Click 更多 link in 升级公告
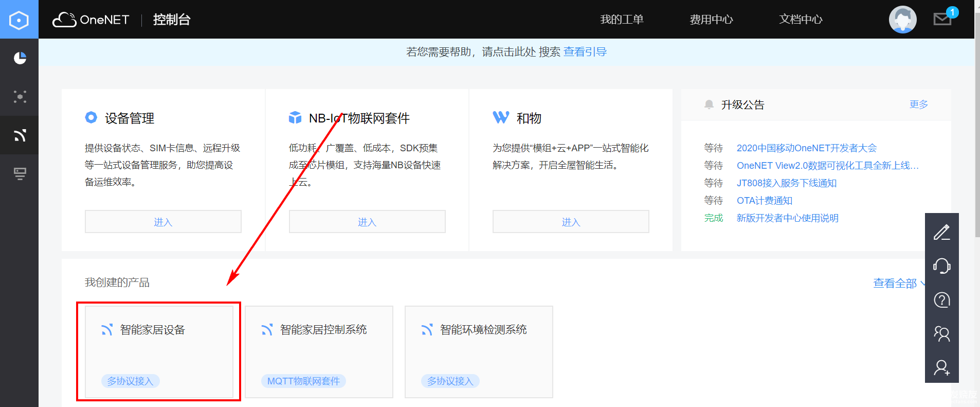Screen dimensions: 980x407 click(918, 104)
